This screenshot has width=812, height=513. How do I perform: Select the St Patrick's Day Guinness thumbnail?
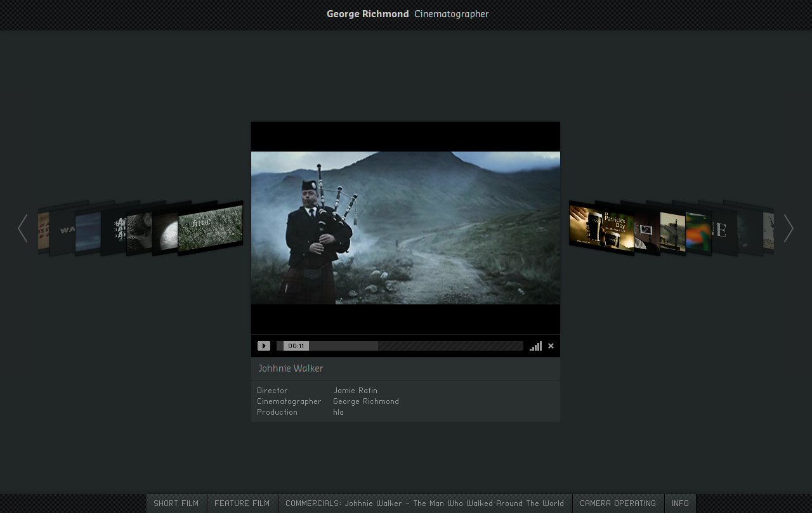[601, 228]
